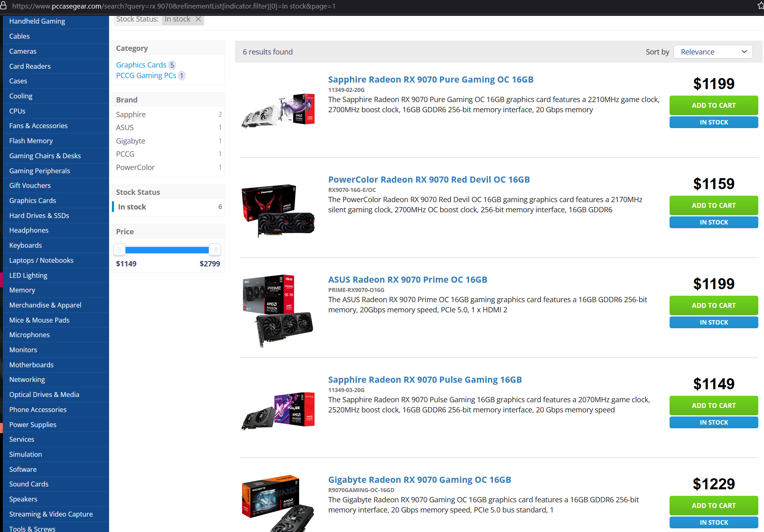Click In Stock badge for Sapphire Pulse Gaming
This screenshot has height=532, width=764.
[x=714, y=422]
